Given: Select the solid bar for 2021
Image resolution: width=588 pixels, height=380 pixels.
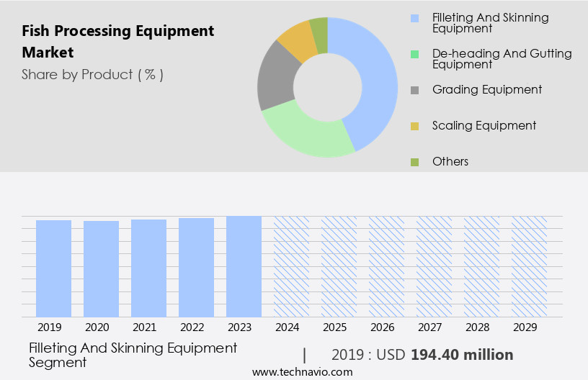Looking at the screenshot, I should (148, 268).
